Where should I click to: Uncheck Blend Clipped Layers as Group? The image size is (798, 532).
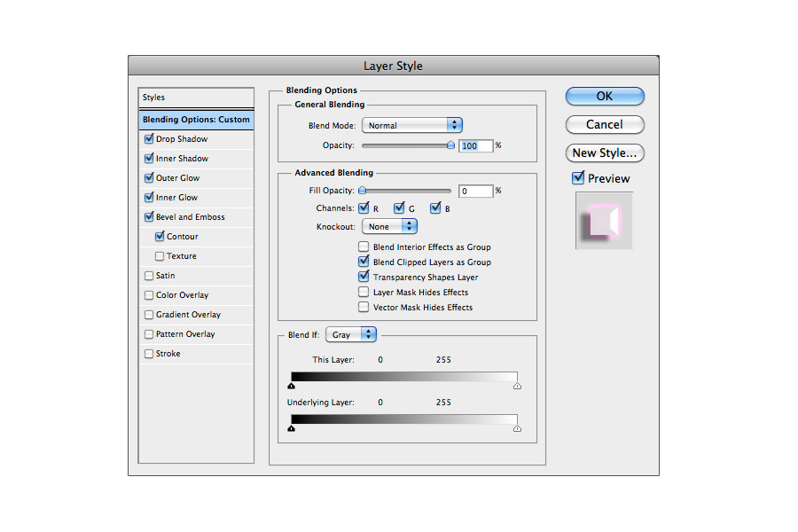point(364,262)
